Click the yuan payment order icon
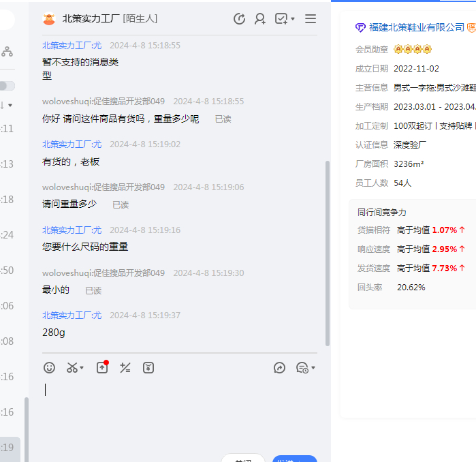This screenshot has height=462, width=476. point(148,367)
